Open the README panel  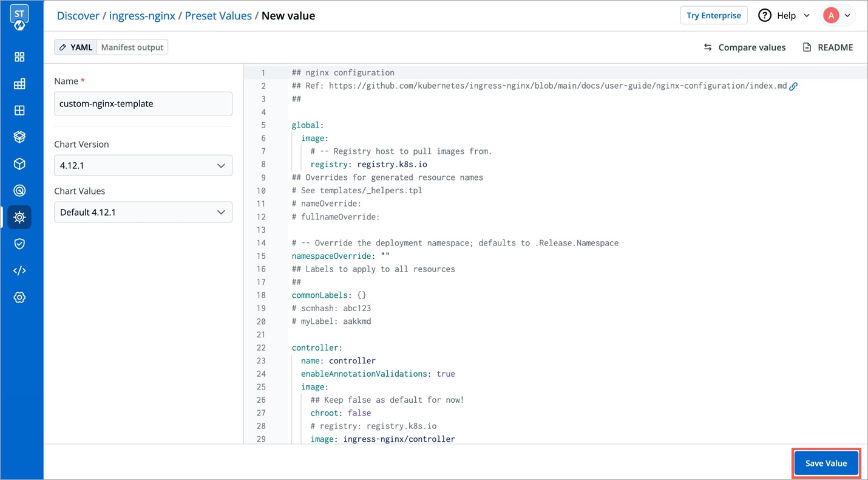point(828,47)
